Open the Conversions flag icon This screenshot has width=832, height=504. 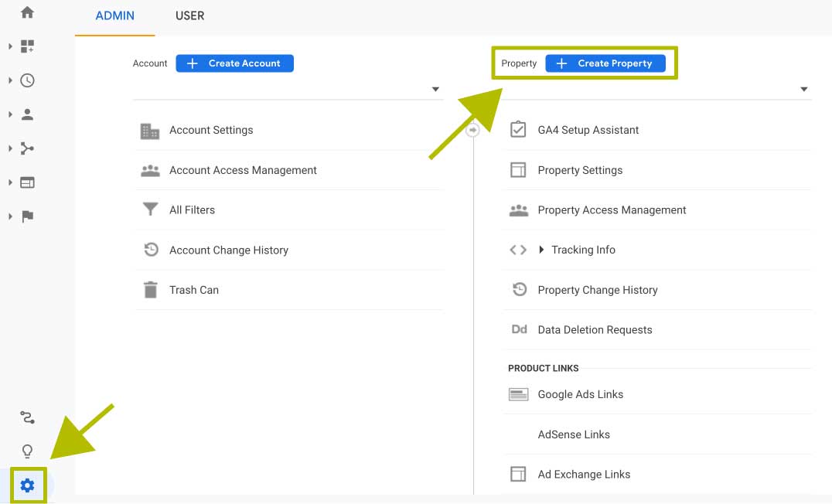click(x=28, y=216)
